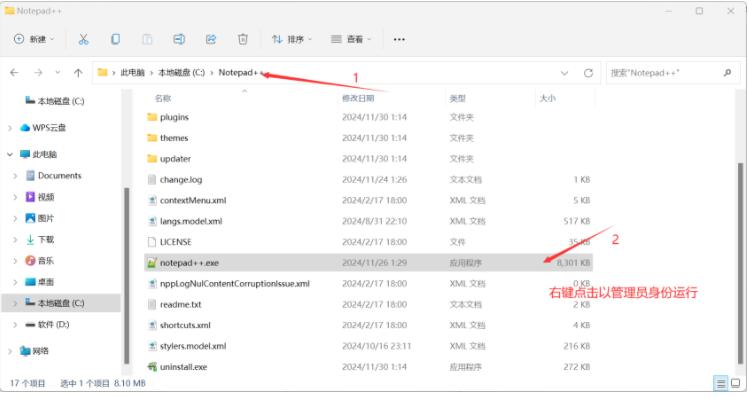Click 本地磁盘 (C:) in address breadcrumb
The image size is (749, 397).
[x=182, y=73]
